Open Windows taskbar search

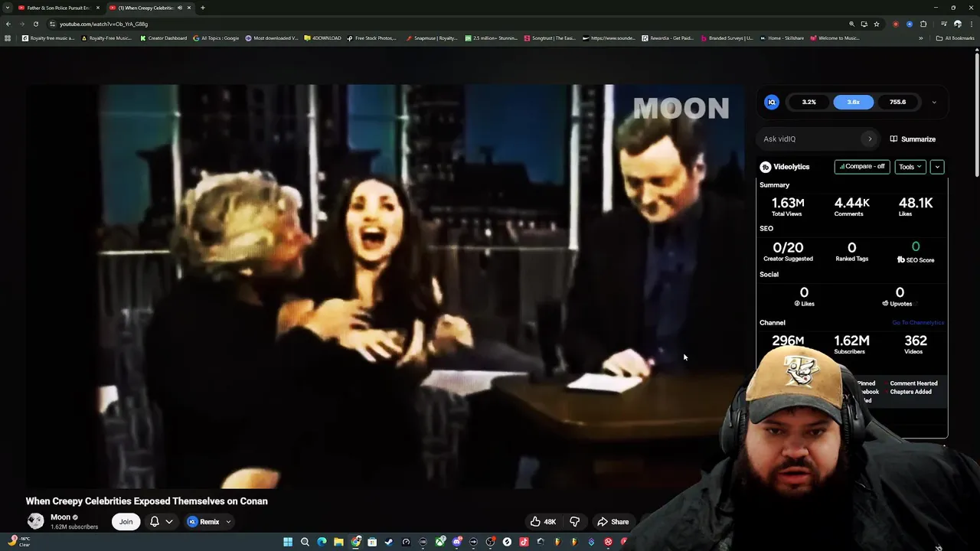pos(305,542)
